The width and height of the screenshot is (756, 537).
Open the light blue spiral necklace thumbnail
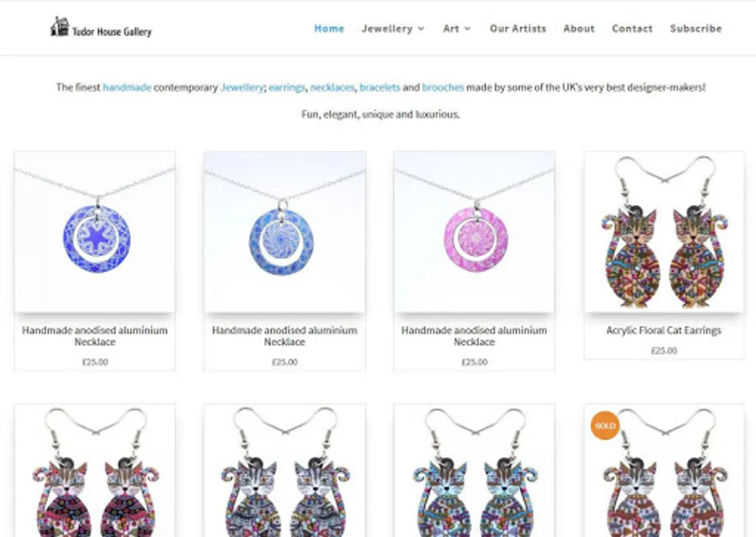coord(284,232)
